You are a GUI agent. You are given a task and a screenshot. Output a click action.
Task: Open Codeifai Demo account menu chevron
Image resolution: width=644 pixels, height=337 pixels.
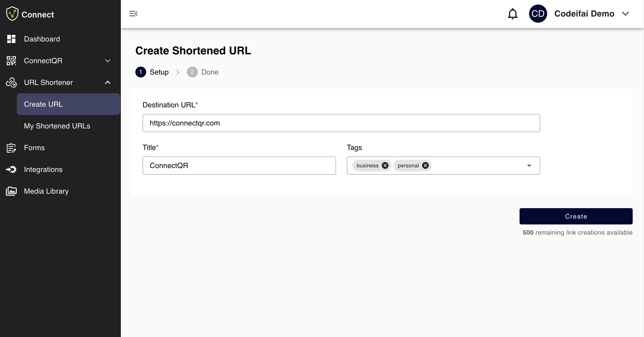[x=625, y=14]
